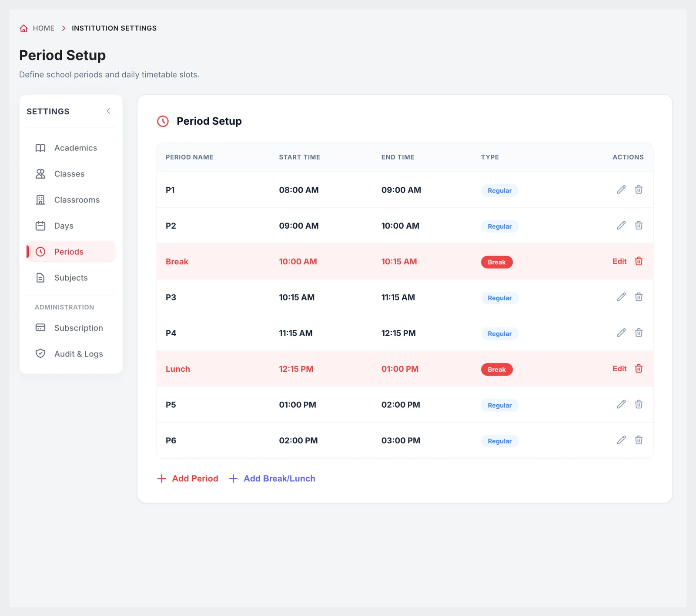Viewport: 696px width, 616px height.
Task: Click Edit on the Lunch row
Action: pyautogui.click(x=619, y=369)
